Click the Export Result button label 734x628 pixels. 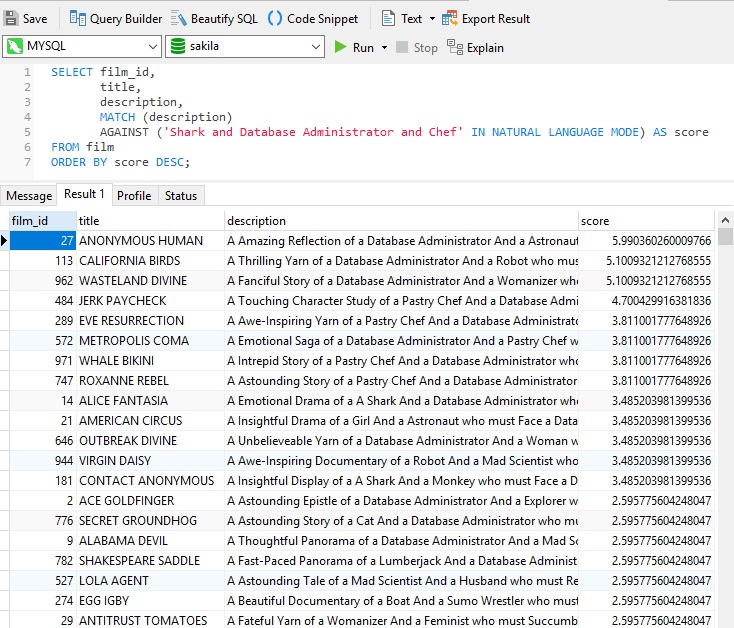pyautogui.click(x=496, y=19)
